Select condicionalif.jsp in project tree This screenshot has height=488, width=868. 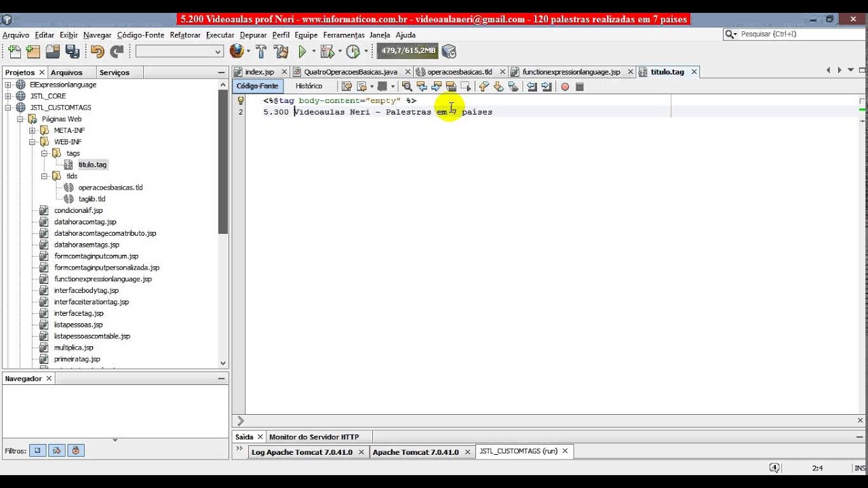78,211
